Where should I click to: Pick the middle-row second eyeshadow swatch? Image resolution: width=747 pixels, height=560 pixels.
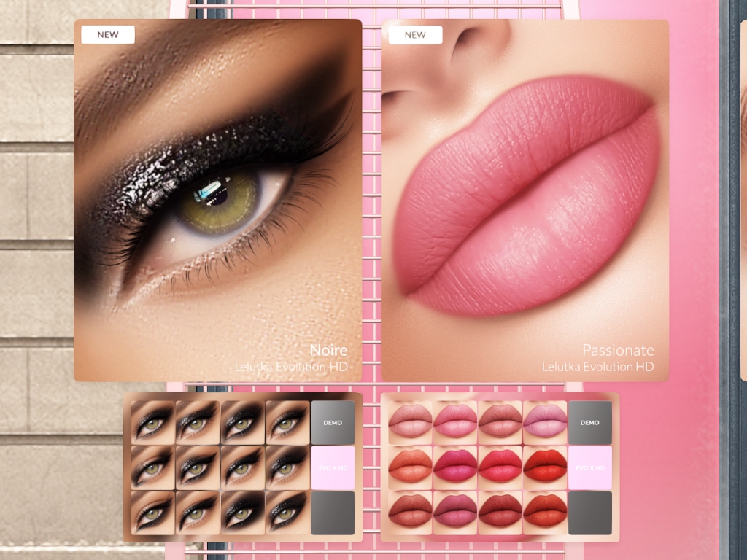[197, 467]
